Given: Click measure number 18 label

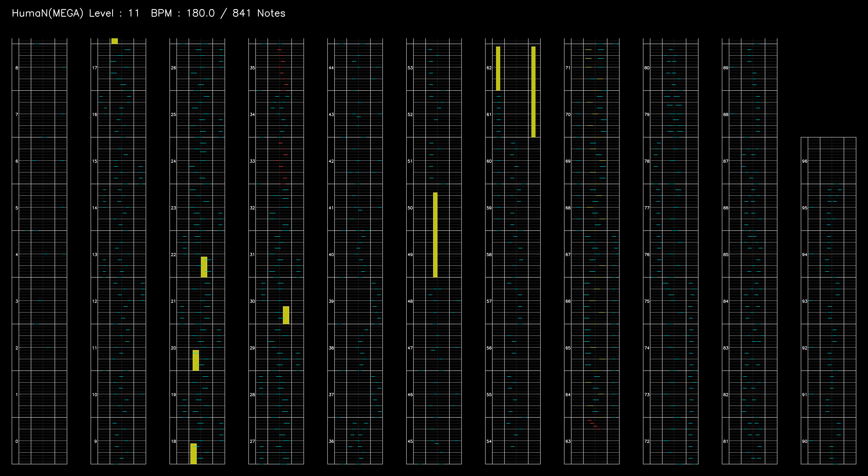Looking at the screenshot, I should click(174, 441).
